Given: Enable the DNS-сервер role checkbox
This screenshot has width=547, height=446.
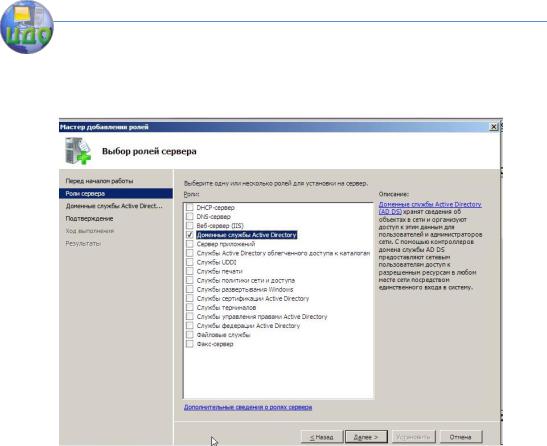Looking at the screenshot, I should coord(189,216).
